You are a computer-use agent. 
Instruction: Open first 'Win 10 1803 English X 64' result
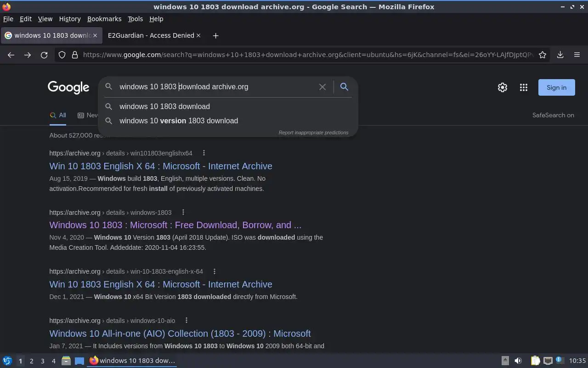click(161, 166)
